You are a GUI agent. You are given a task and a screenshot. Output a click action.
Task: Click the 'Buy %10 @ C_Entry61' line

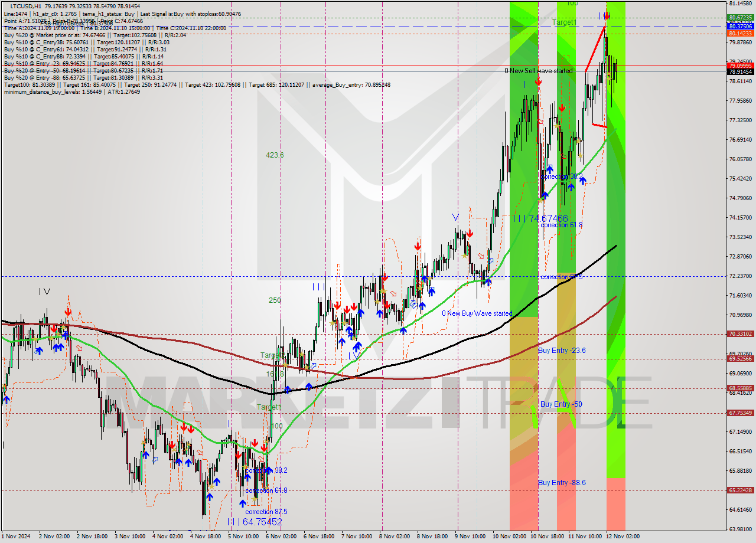click(86, 49)
